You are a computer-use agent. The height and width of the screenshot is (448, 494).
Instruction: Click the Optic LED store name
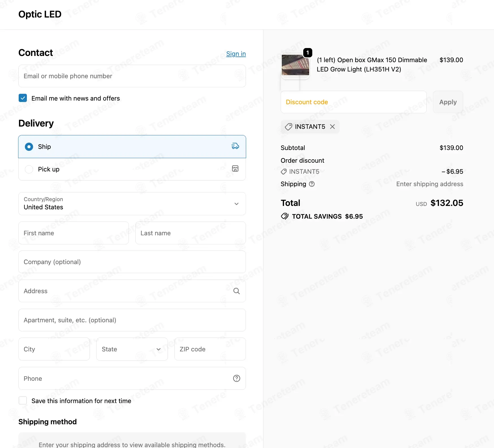40,14
